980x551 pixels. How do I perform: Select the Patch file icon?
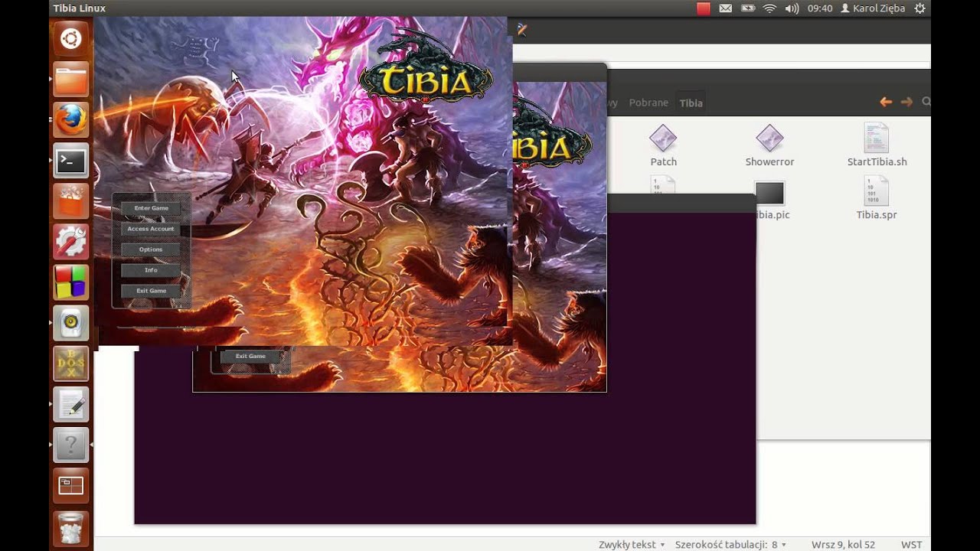click(663, 145)
